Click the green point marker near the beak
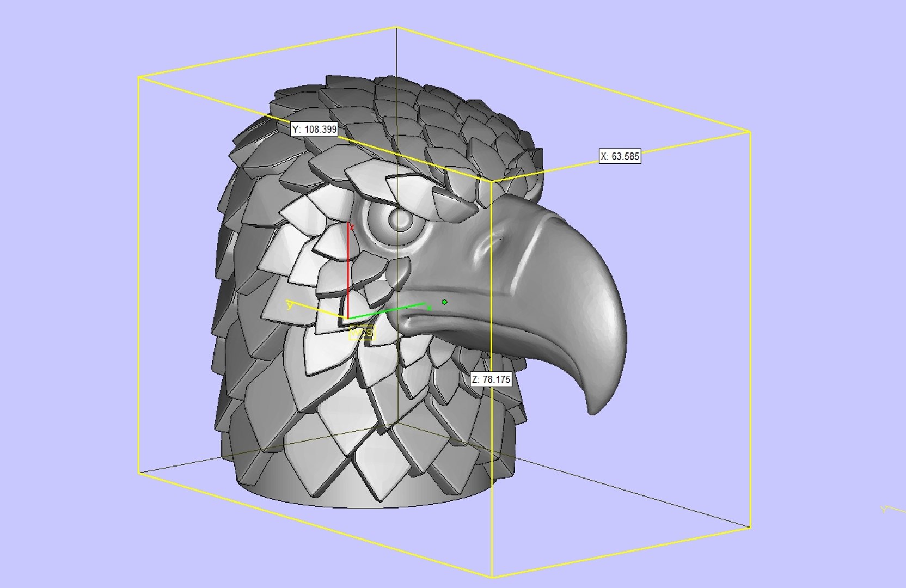This screenshot has height=588, width=906. [x=445, y=302]
